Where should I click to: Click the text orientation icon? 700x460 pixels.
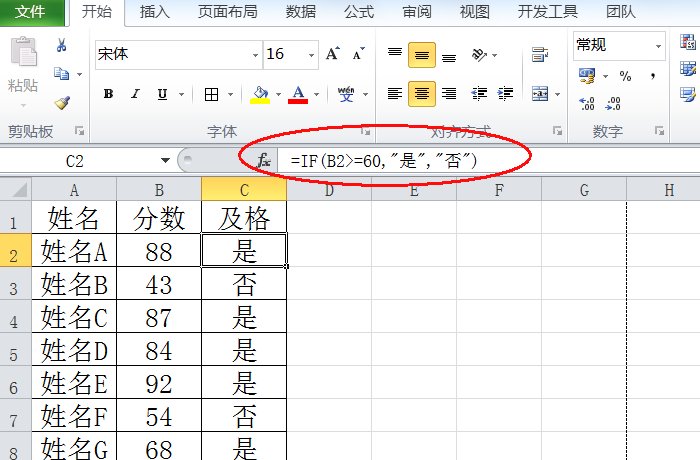[479, 55]
